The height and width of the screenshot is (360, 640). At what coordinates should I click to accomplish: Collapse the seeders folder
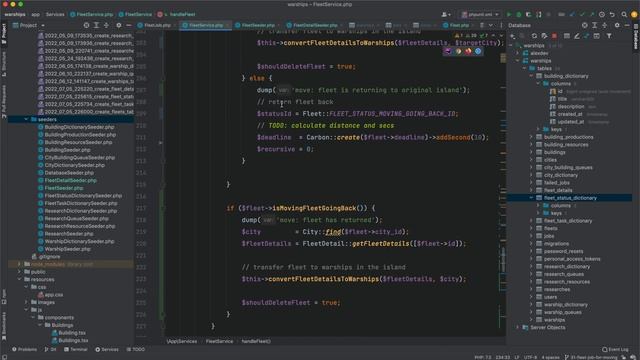[26, 119]
